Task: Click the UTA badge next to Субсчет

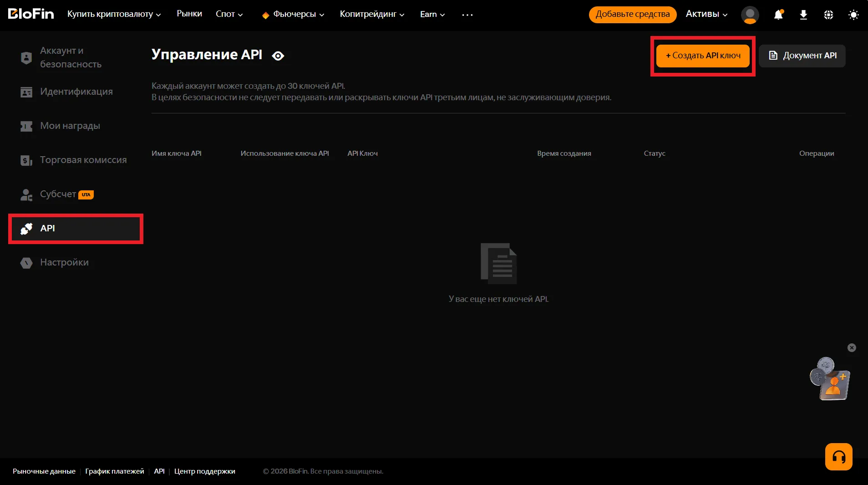Action: [x=86, y=195]
